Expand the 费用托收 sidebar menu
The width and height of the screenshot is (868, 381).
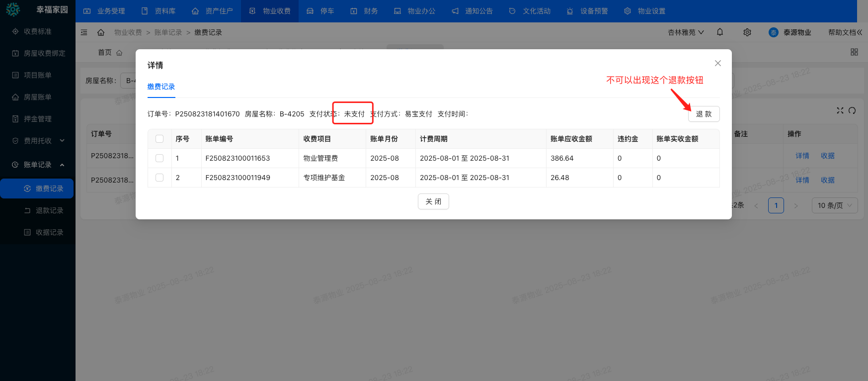pyautogui.click(x=38, y=141)
